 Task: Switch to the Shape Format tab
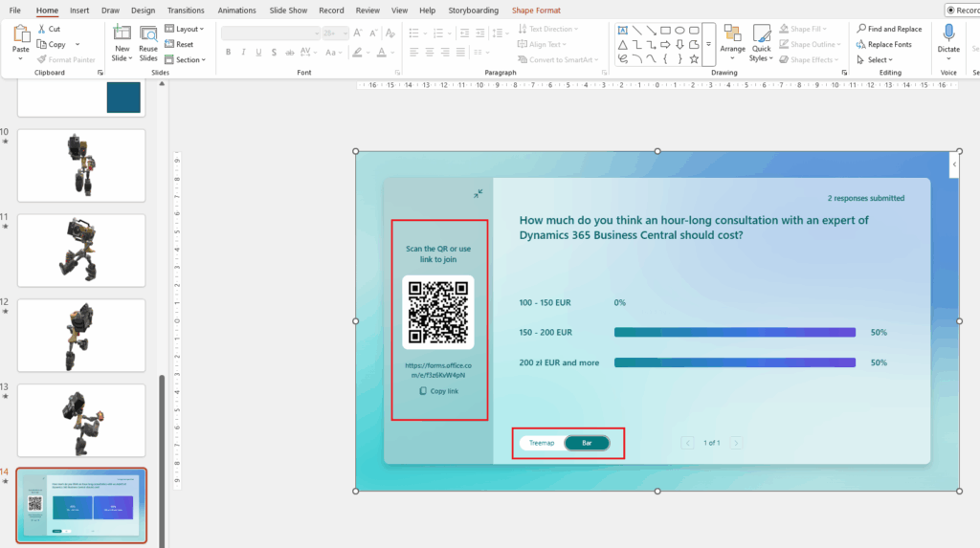(536, 11)
